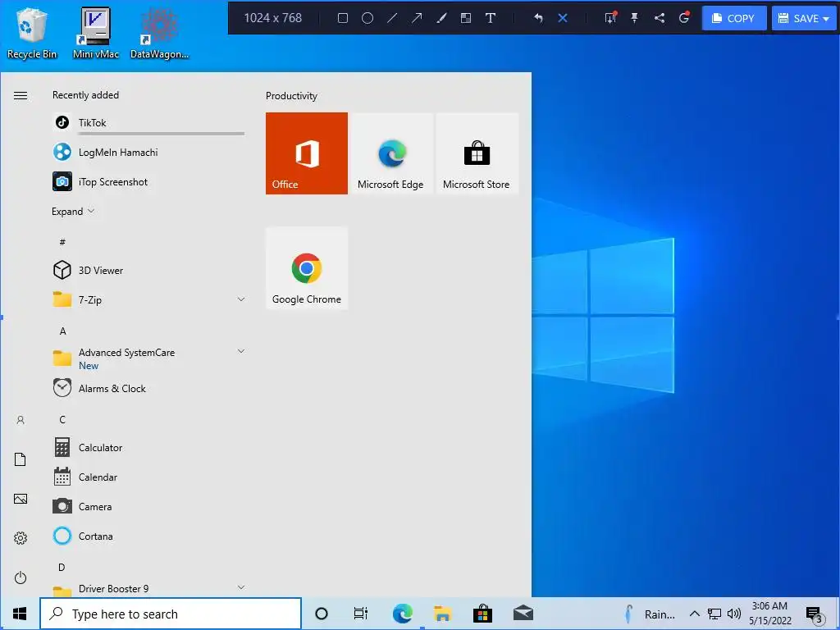Choose the arrow annotation tool
Viewport: 840px width, 630px height.
[x=417, y=18]
